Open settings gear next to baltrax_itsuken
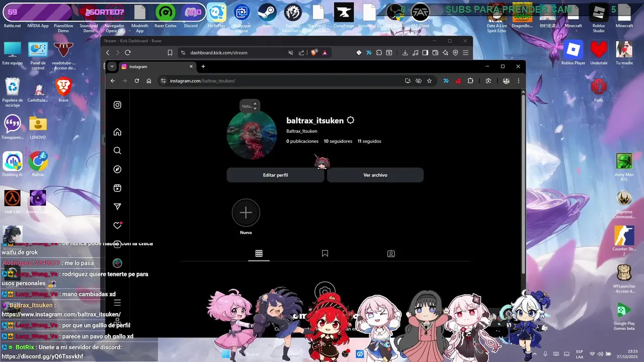The image size is (644, 362). (351, 120)
